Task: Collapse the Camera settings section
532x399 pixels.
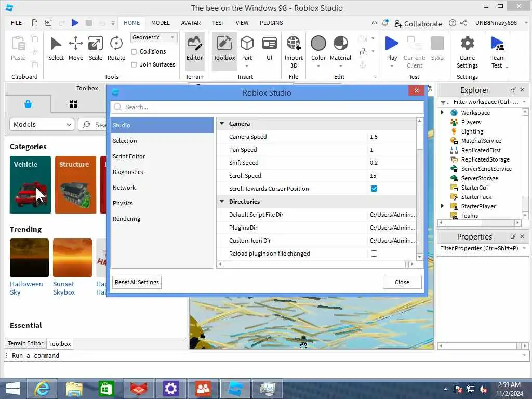Action: click(x=222, y=124)
